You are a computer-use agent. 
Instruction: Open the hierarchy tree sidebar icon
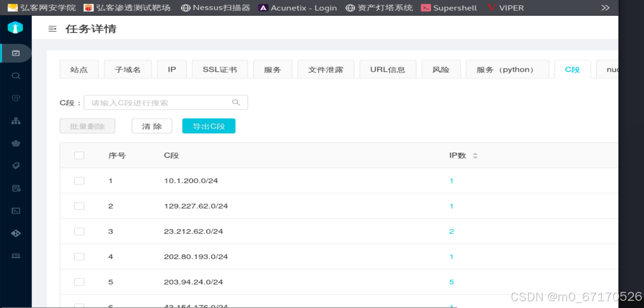(16, 121)
